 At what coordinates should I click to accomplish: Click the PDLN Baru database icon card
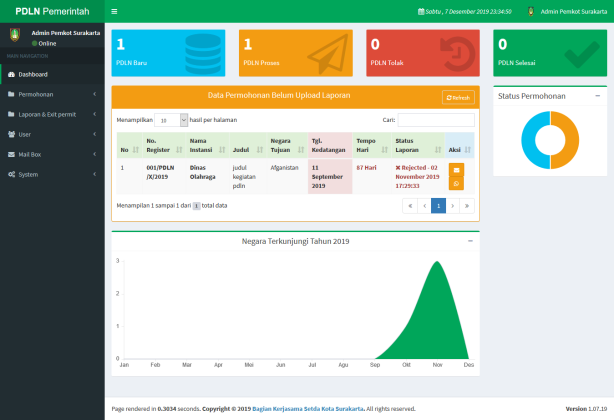coord(169,54)
